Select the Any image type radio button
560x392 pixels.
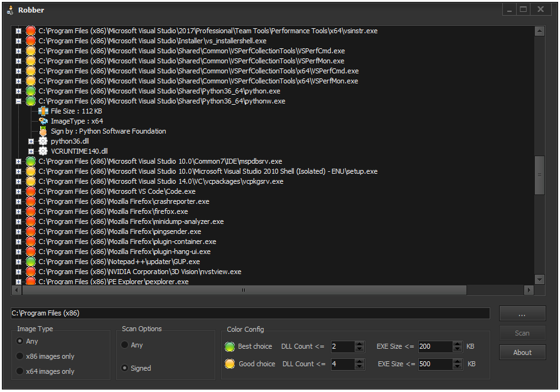coord(20,341)
